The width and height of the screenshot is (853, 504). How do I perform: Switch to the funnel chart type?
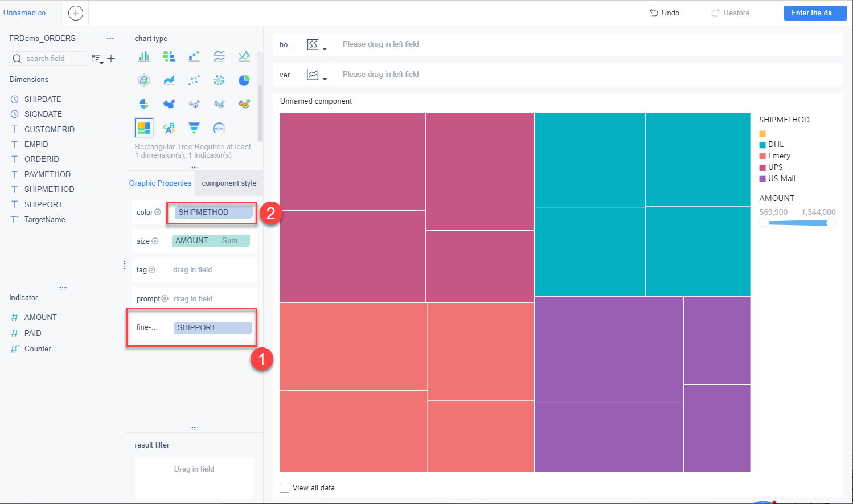click(194, 128)
